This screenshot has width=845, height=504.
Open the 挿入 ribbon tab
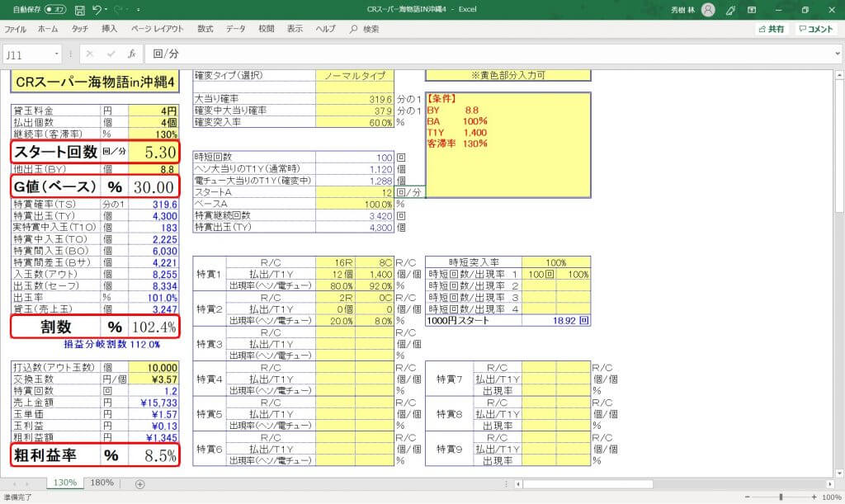[110, 29]
